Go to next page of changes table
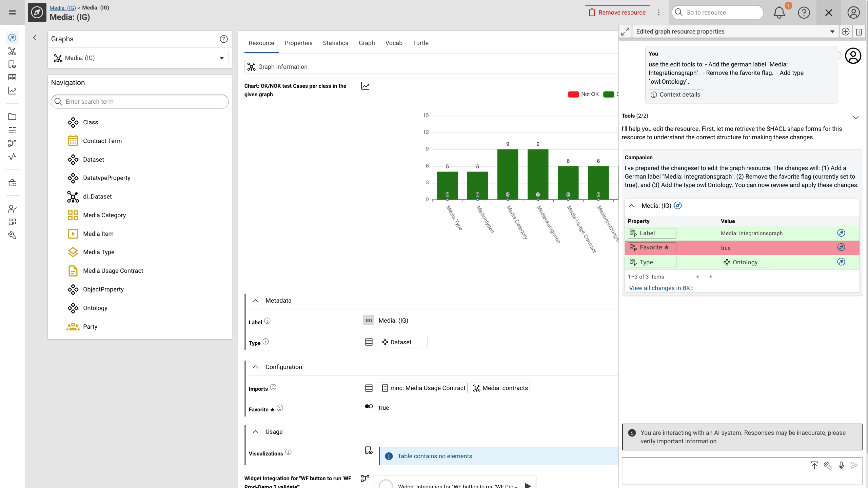The width and height of the screenshot is (868, 488). [711, 277]
